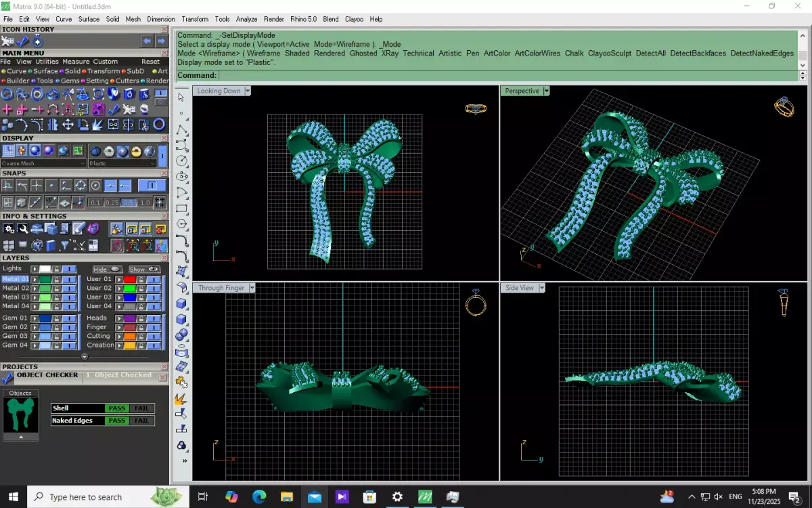Click the bow object thumbnail

[20, 415]
